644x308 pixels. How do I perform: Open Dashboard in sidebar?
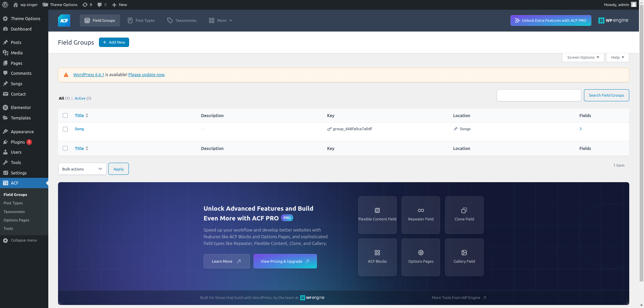pyautogui.click(x=24, y=29)
